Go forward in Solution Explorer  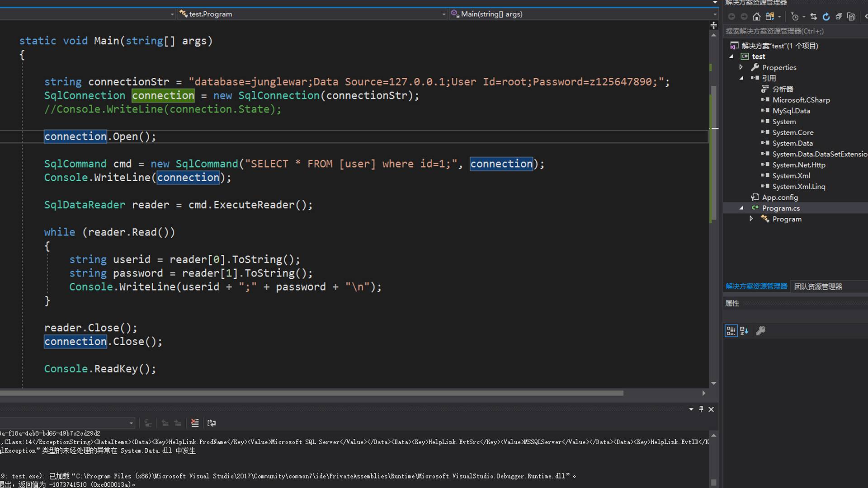click(744, 17)
